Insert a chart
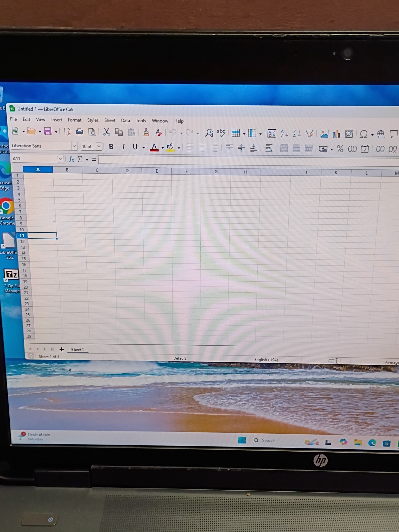 [x=336, y=134]
